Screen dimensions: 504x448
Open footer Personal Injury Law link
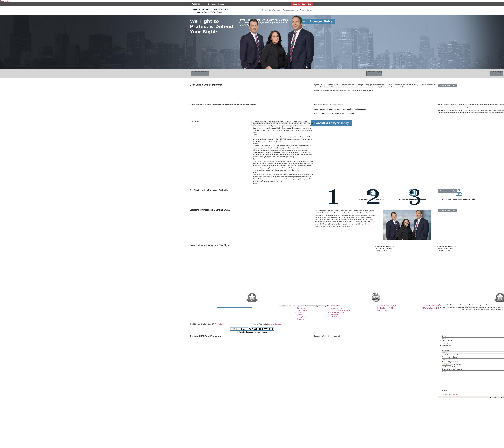click(336, 308)
